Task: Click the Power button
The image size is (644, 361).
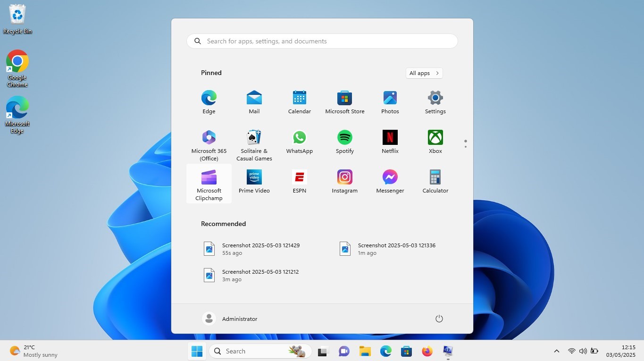Action: 439,319
